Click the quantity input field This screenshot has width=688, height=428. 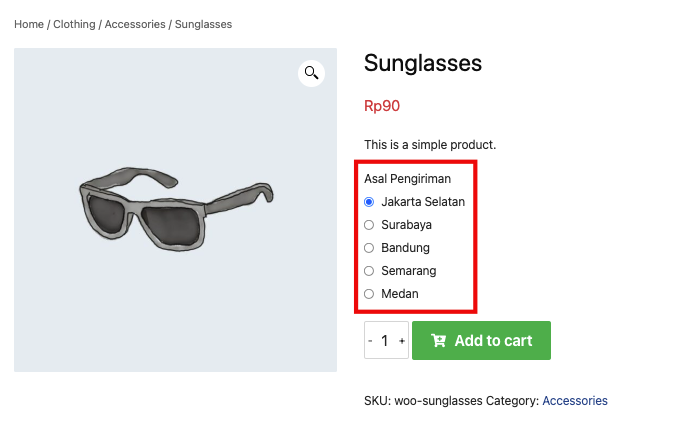tap(385, 341)
